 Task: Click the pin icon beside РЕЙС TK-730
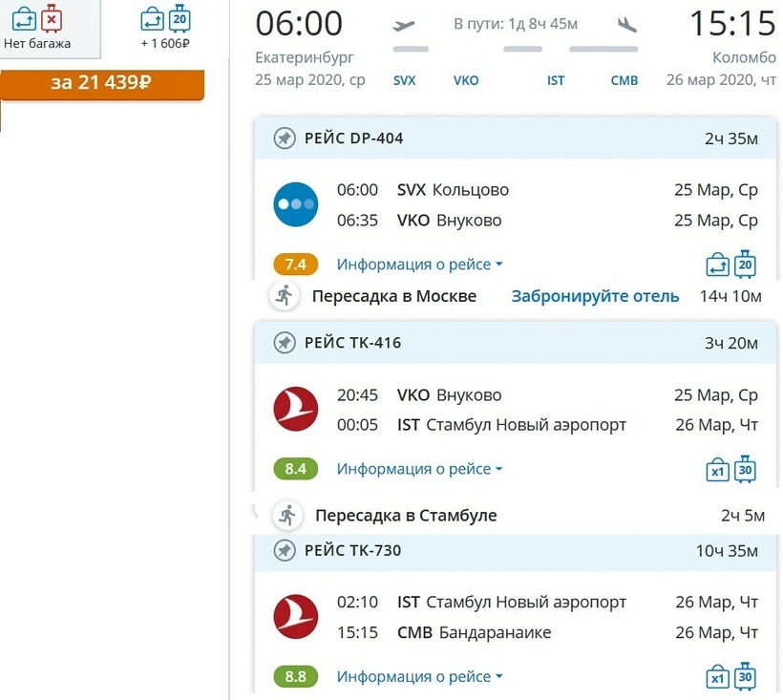pos(284,550)
